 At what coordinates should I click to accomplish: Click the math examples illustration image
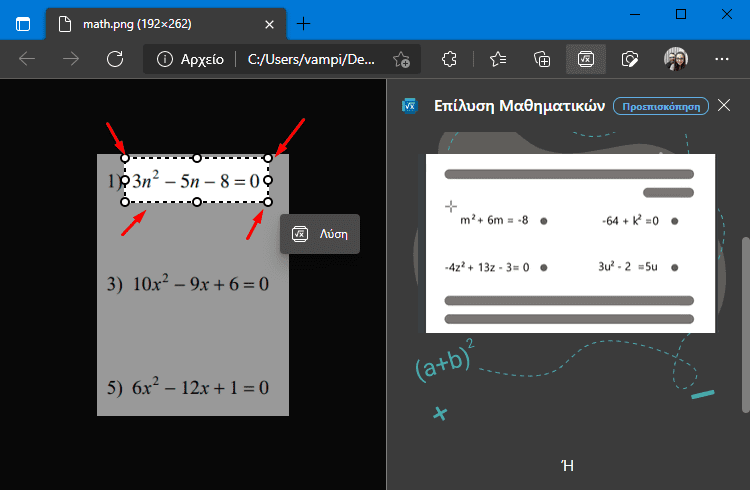570,243
